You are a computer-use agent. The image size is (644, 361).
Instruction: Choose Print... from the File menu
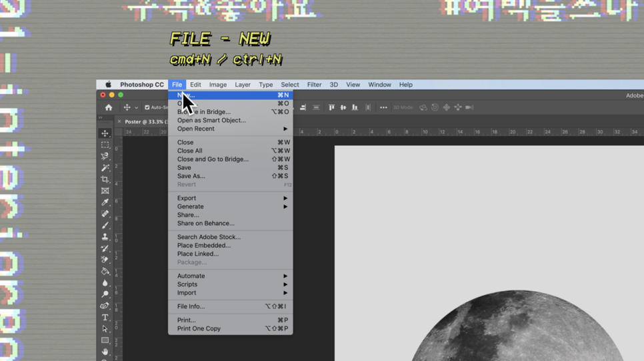coord(231,320)
